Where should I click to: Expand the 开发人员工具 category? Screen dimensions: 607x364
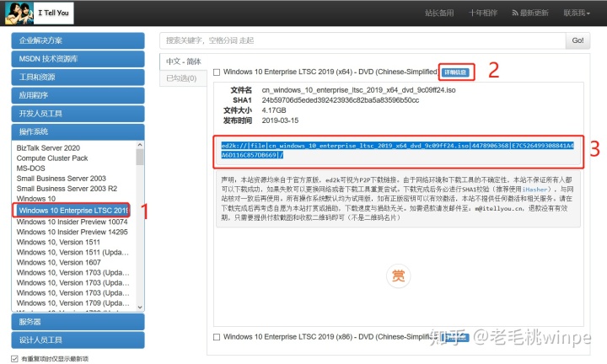(x=78, y=114)
